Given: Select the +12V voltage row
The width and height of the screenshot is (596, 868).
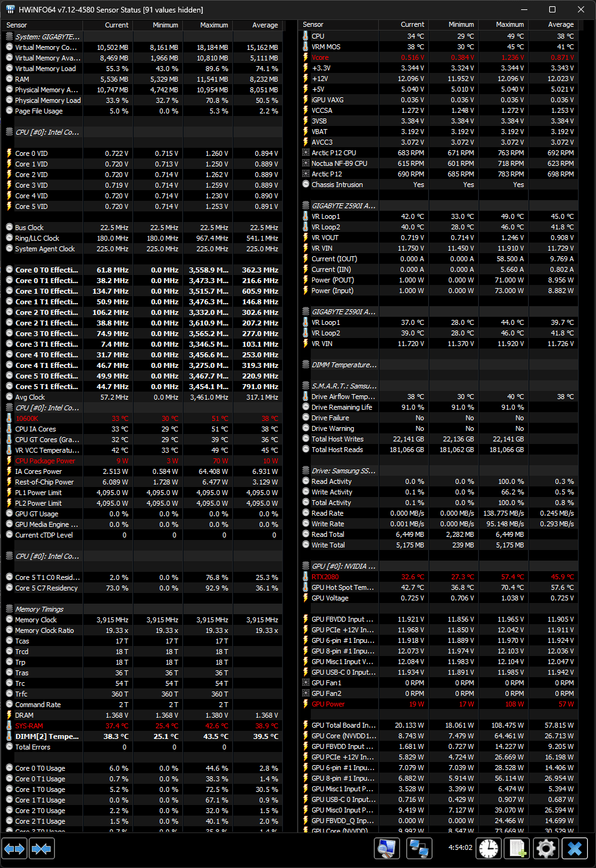Looking at the screenshot, I should point(439,79).
